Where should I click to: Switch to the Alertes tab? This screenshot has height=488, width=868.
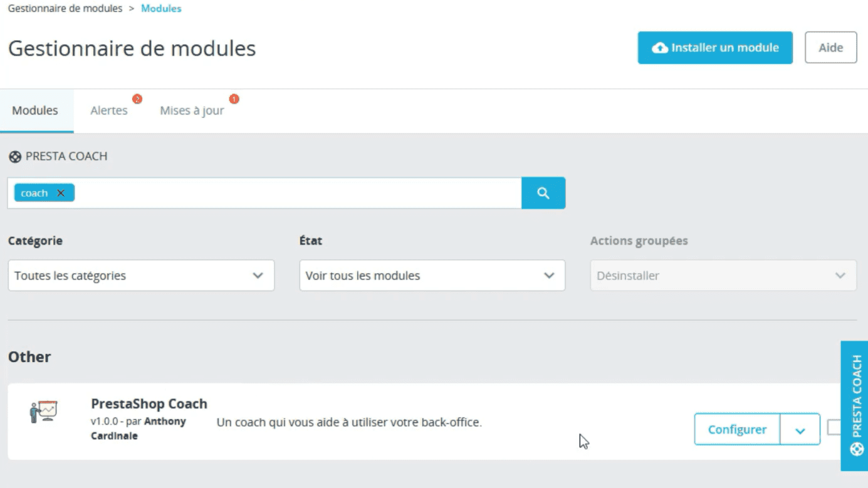point(109,110)
